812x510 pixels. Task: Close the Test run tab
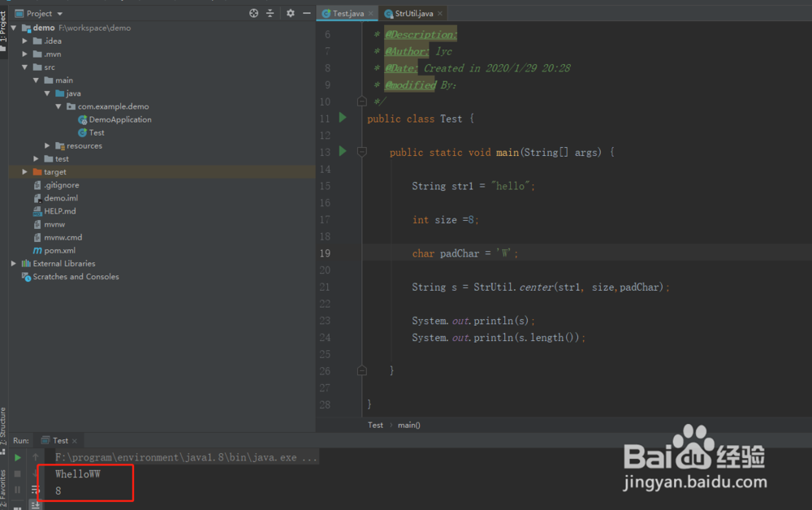(x=75, y=441)
